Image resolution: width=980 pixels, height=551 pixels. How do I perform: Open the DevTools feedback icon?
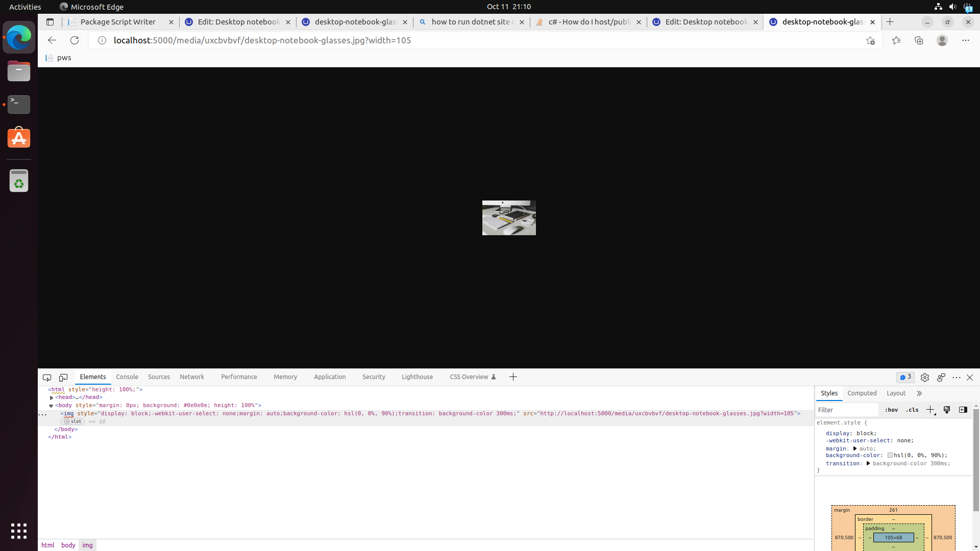tap(941, 378)
